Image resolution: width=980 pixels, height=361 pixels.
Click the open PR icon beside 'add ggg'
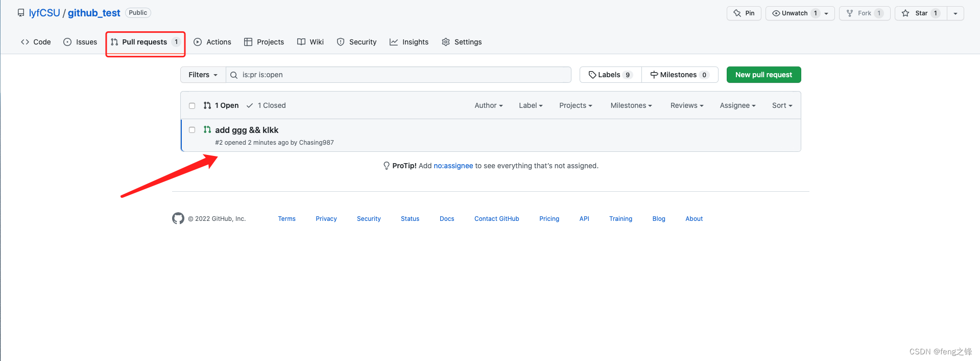pyautogui.click(x=207, y=130)
